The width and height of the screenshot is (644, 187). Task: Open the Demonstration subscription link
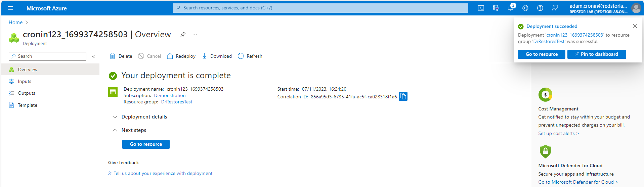170,95
